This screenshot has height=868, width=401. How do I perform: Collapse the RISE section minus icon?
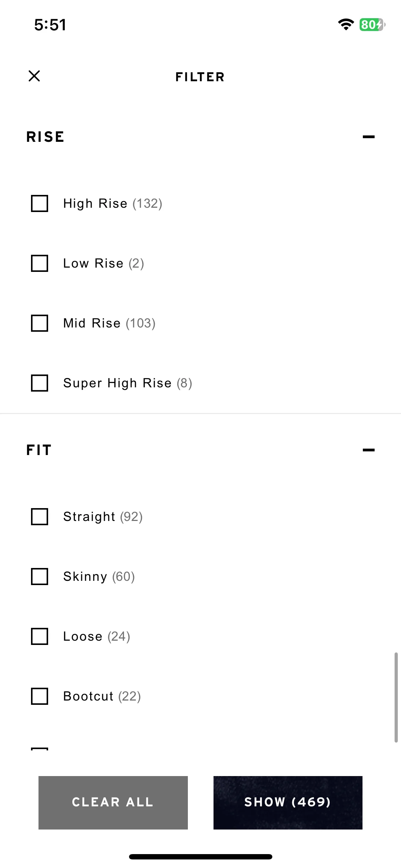pyautogui.click(x=369, y=137)
